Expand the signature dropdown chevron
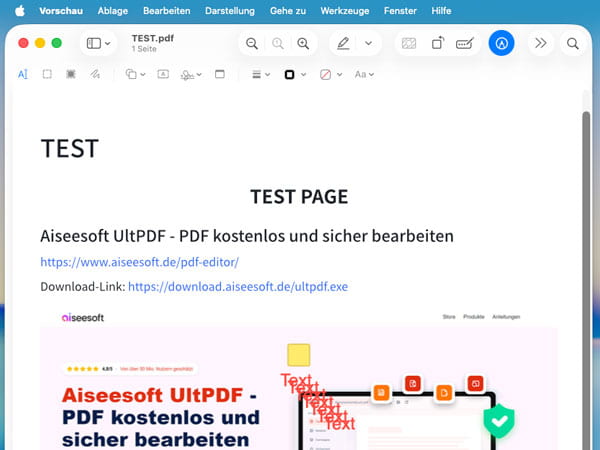600x450 pixels. click(199, 74)
